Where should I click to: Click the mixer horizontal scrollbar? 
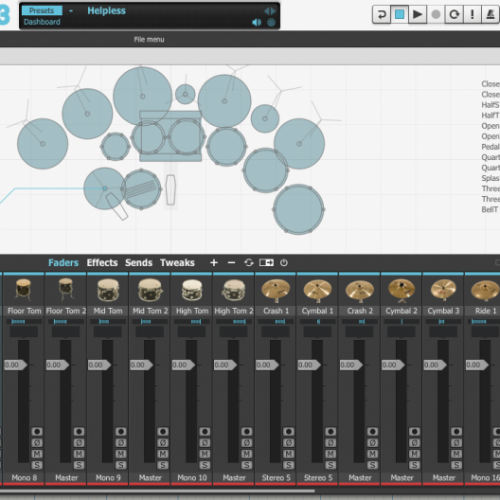157,491
